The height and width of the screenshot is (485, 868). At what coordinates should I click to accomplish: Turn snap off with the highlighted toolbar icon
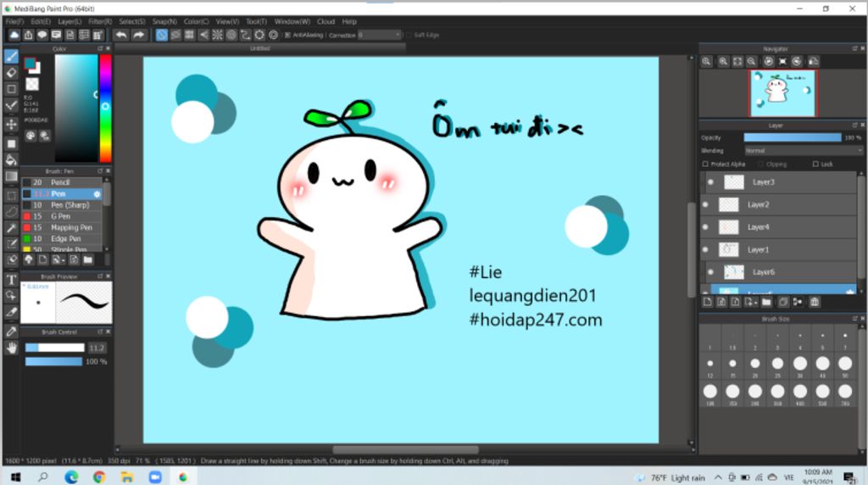pos(162,35)
